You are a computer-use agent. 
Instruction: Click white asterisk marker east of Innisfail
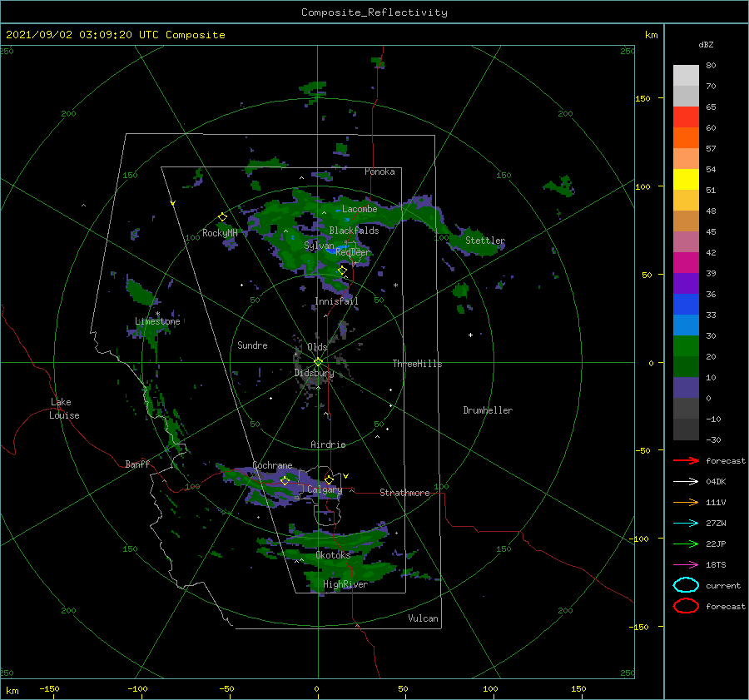pos(395,285)
